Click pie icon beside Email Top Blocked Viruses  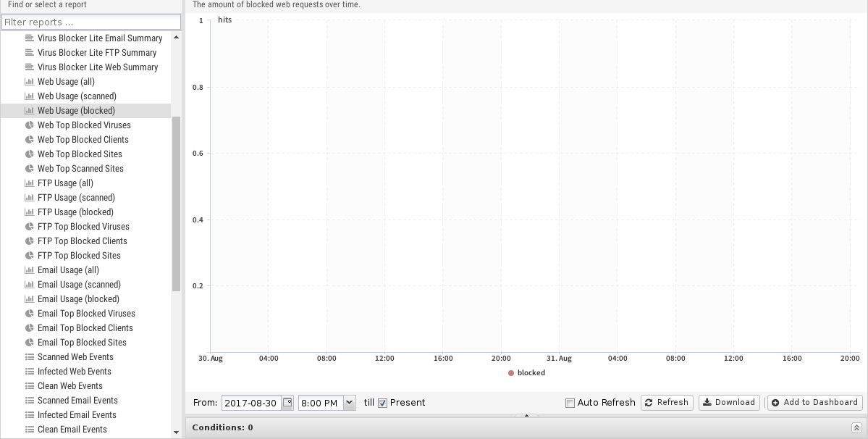click(30, 314)
